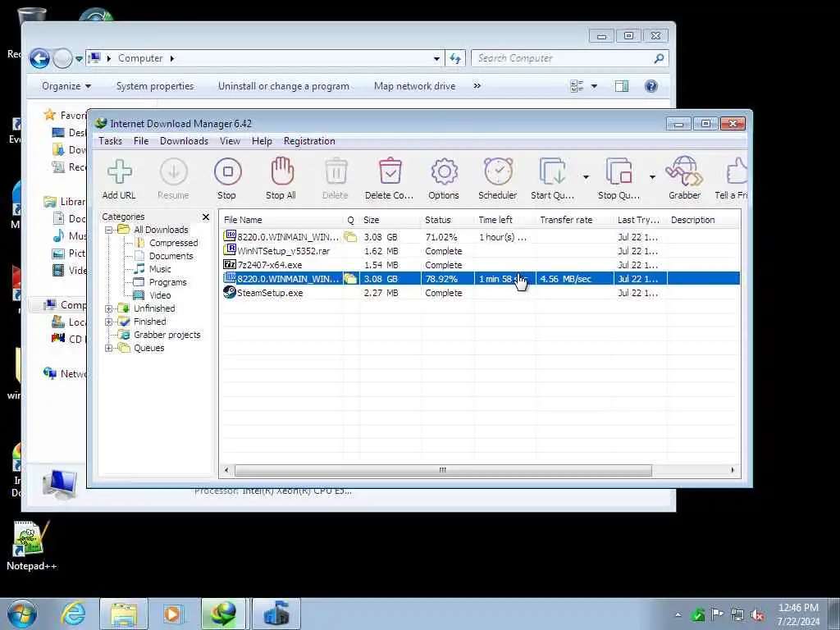The image size is (840, 630).
Task: Select the Documents category
Action: (x=171, y=256)
